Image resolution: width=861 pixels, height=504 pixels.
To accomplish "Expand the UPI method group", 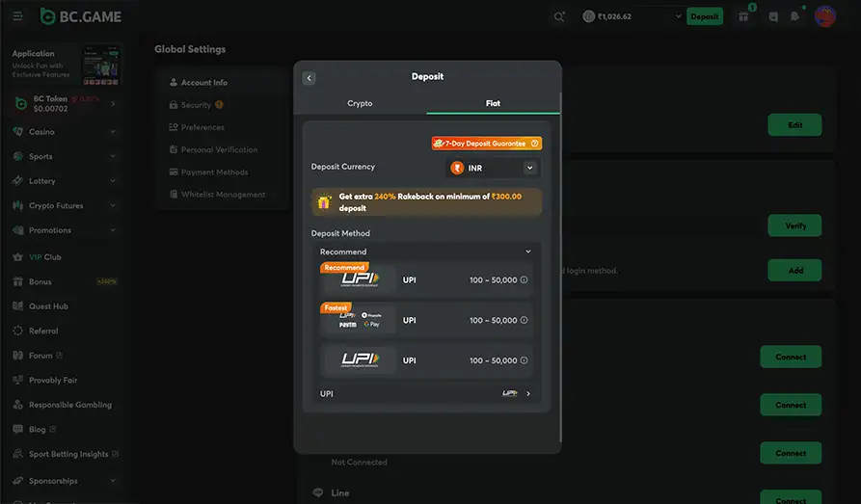I will [x=528, y=393].
